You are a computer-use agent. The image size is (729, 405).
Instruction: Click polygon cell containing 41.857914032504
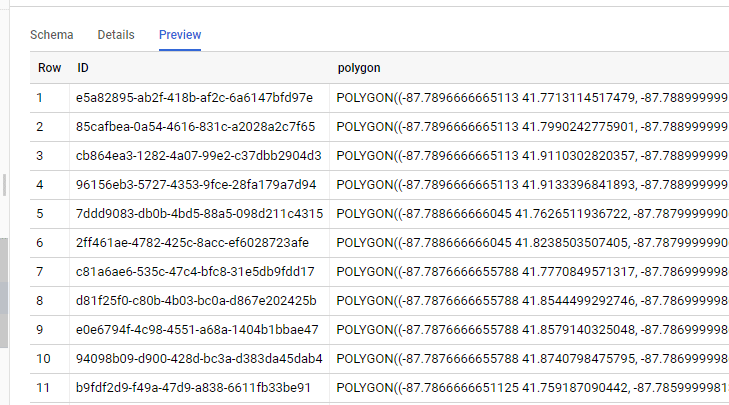[x=532, y=330]
